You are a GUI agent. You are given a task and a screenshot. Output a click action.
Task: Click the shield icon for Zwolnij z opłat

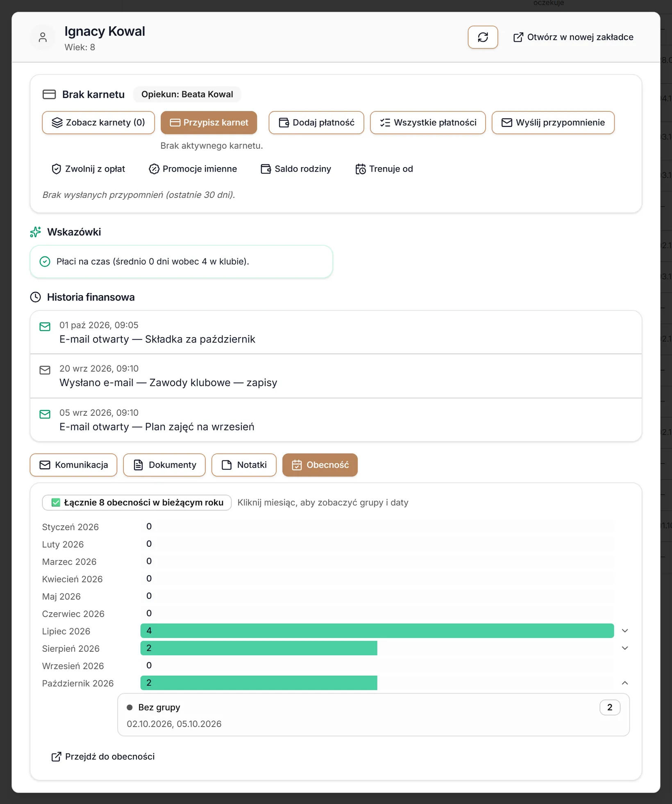pyautogui.click(x=57, y=169)
